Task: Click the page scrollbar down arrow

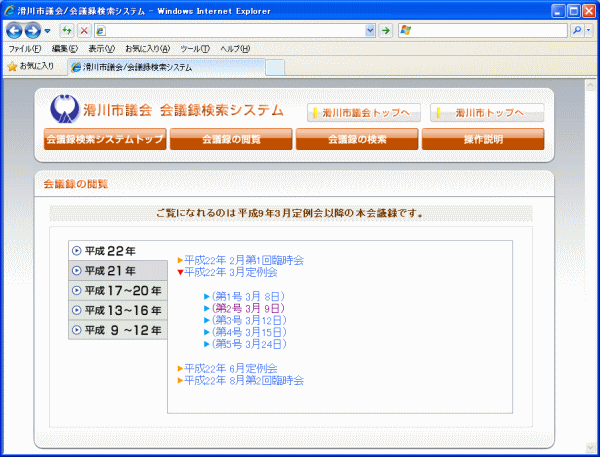Action: click(590, 447)
